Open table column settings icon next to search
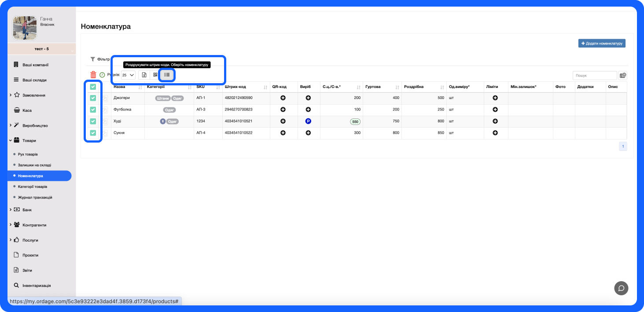This screenshot has height=312, width=644. click(622, 75)
